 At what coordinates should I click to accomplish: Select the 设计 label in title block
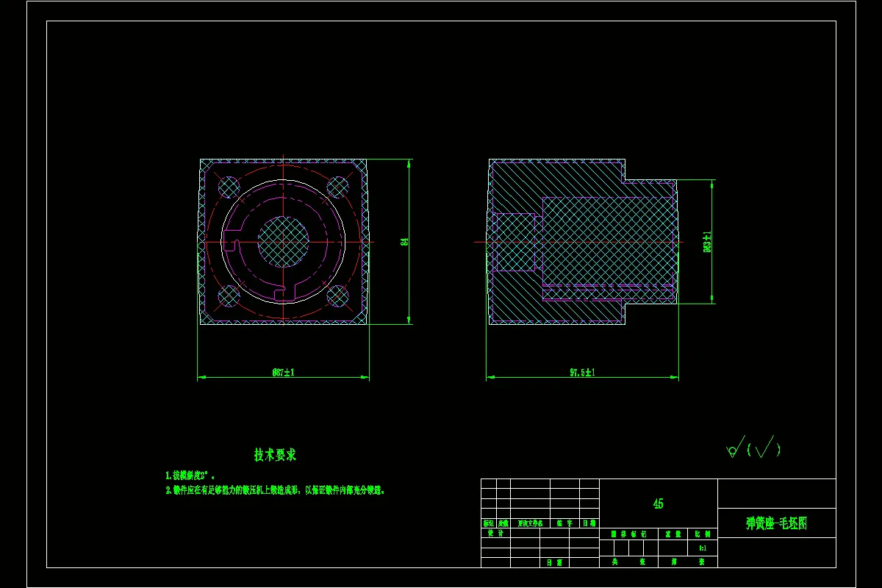[495, 534]
